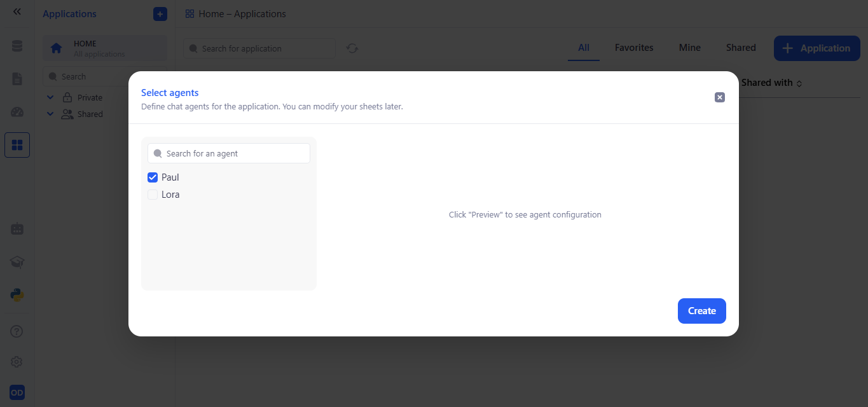This screenshot has height=407, width=868.
Task: Click the refresh icon beside application search
Action: click(x=352, y=48)
